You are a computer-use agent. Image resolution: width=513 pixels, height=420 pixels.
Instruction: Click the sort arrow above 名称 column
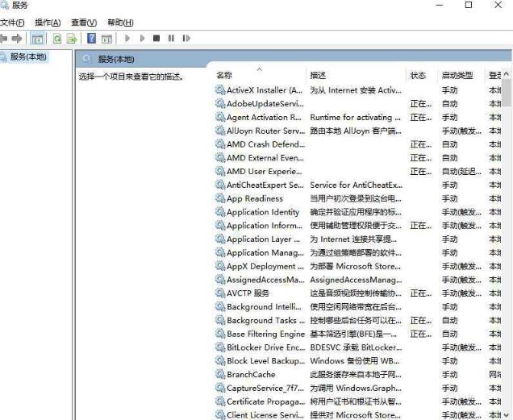260,69
